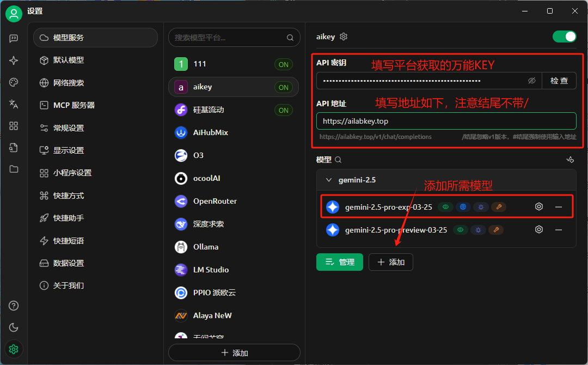This screenshot has height=365, width=588.
Task: Click the vision tag on gemini-2.5-pro-exp-03-25
Action: pos(445,206)
